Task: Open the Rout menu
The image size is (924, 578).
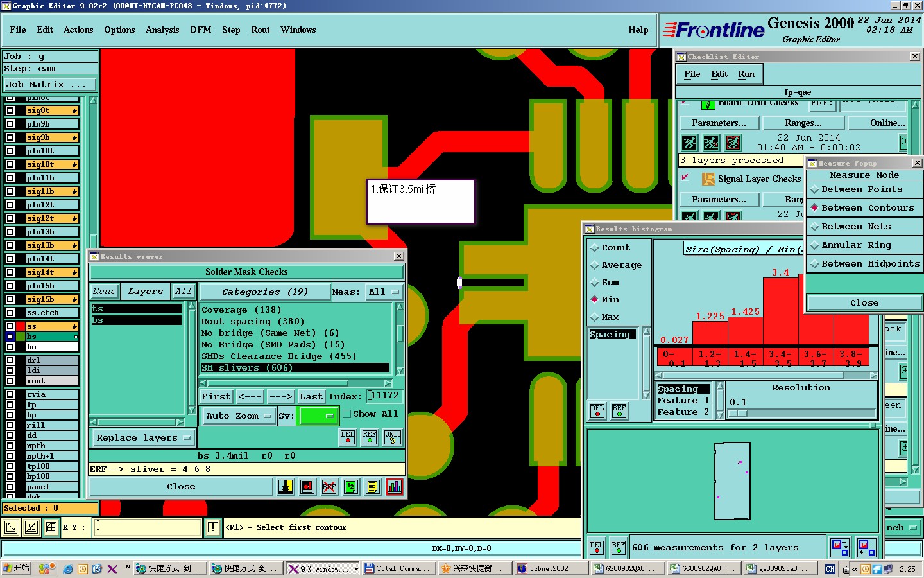Action: tap(261, 30)
